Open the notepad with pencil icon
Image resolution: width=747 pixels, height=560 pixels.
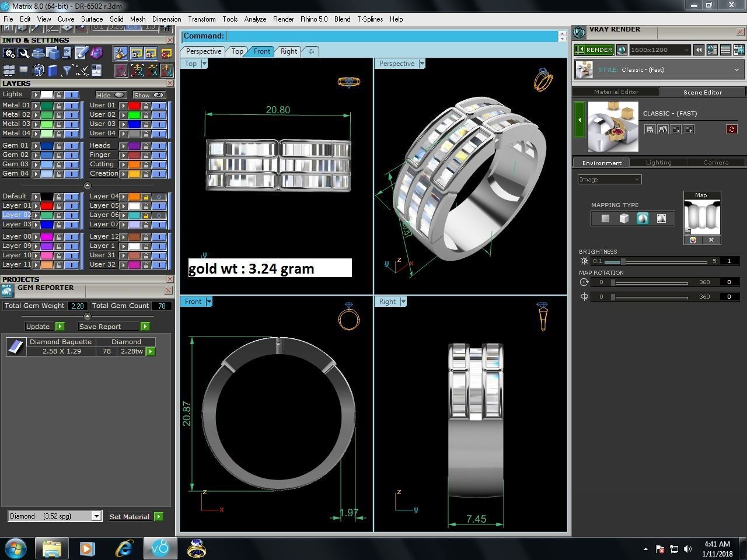pos(81,54)
